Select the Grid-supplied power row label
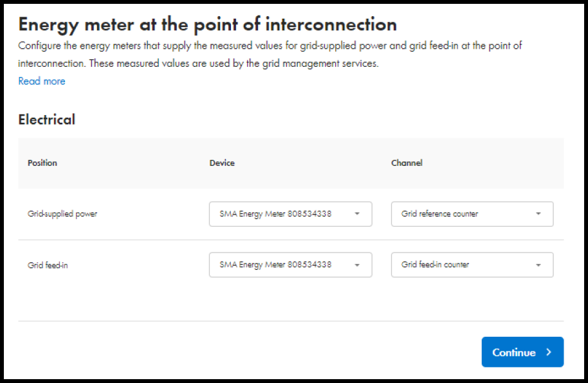 (x=61, y=214)
